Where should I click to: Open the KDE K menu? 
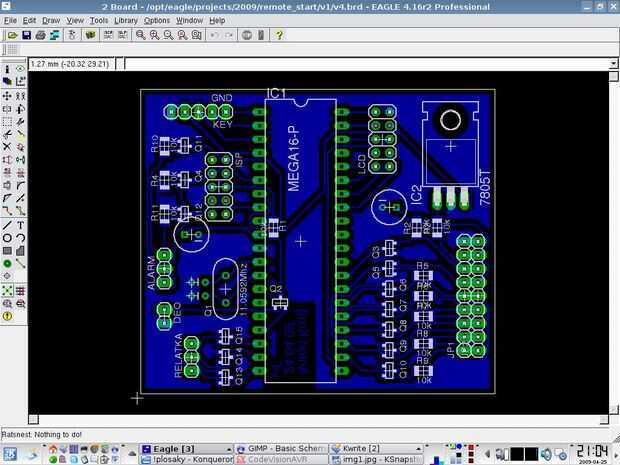click(9, 454)
